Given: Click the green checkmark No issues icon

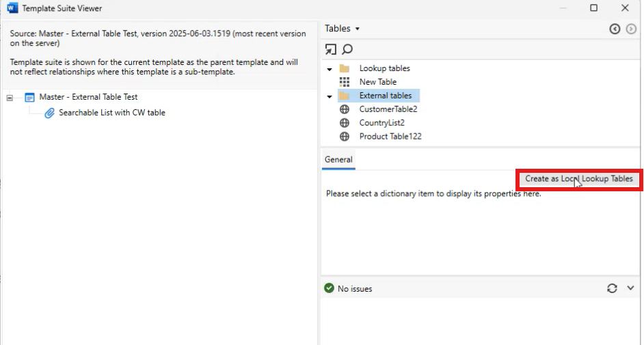Looking at the screenshot, I should [330, 288].
